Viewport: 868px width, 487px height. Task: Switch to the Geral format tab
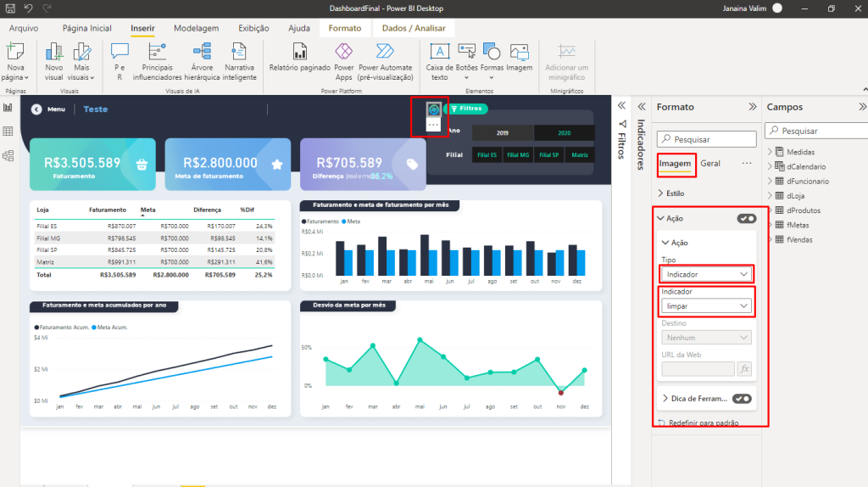pyautogui.click(x=710, y=163)
